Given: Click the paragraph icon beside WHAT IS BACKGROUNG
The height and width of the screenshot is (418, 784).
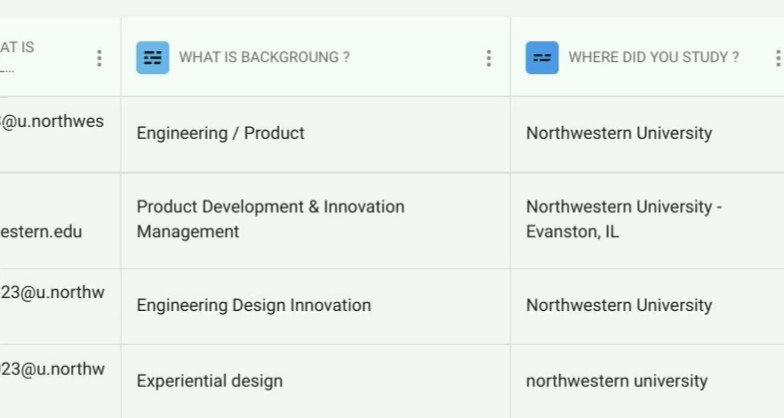Looking at the screenshot, I should pyautogui.click(x=152, y=58).
